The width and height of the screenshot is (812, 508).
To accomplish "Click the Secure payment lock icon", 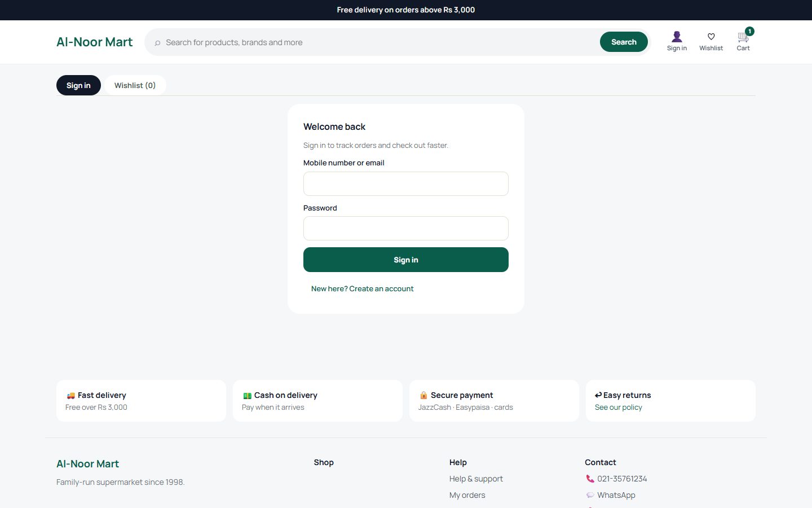I will [423, 396].
